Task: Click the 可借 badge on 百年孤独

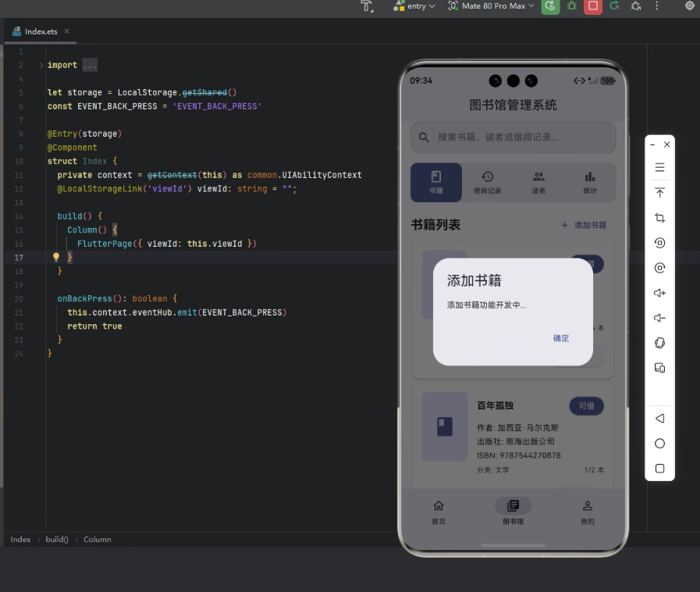Action: [x=587, y=405]
